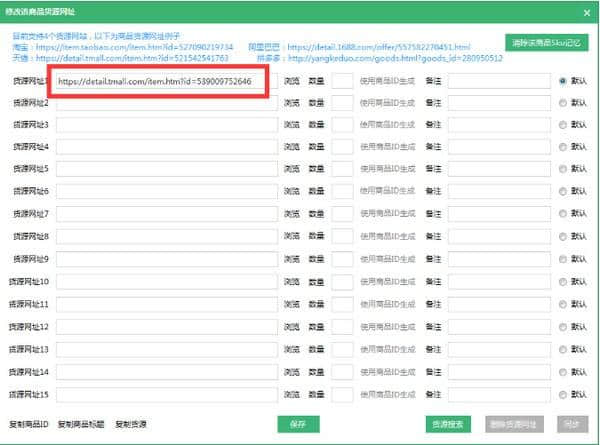Click 使用商品ID生成 in the 货源网址2 row
The height and width of the screenshot is (445, 600).
(x=387, y=102)
